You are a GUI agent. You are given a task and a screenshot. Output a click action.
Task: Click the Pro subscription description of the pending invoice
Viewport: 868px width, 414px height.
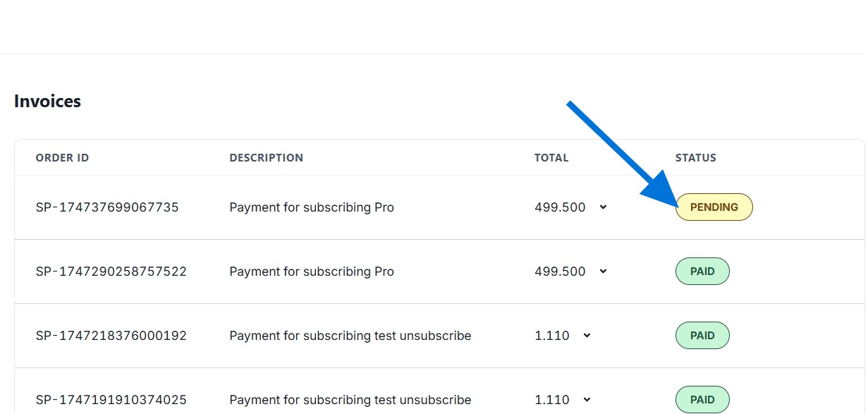[312, 207]
